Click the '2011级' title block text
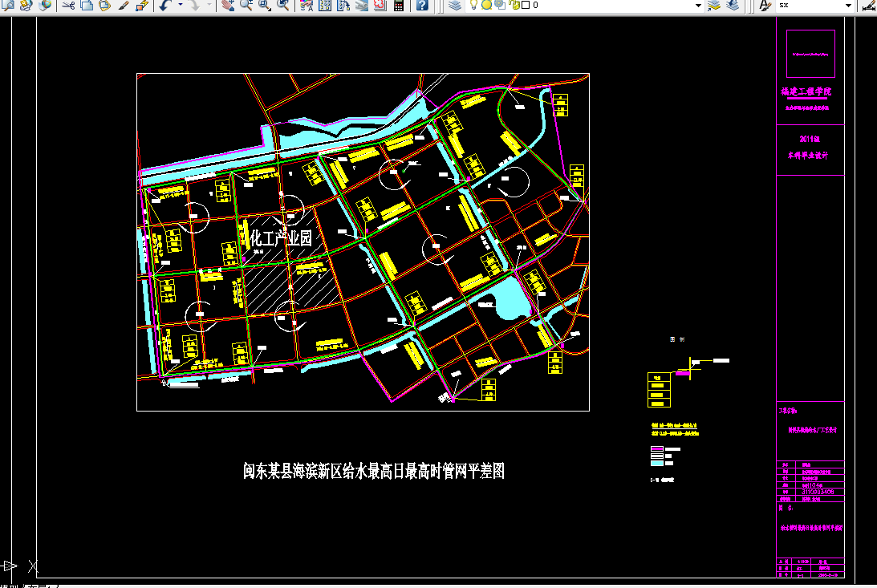877x588 pixels. [810, 139]
